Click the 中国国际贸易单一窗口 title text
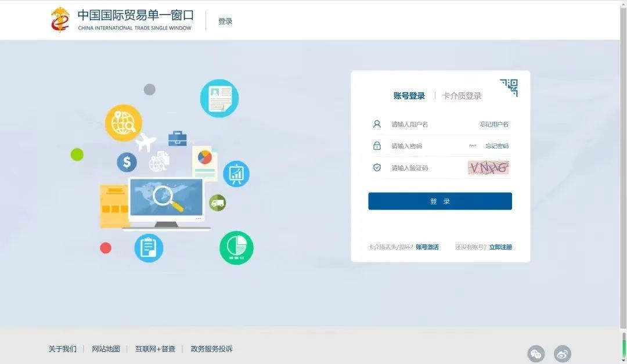This screenshot has width=627, height=364. (135, 15)
